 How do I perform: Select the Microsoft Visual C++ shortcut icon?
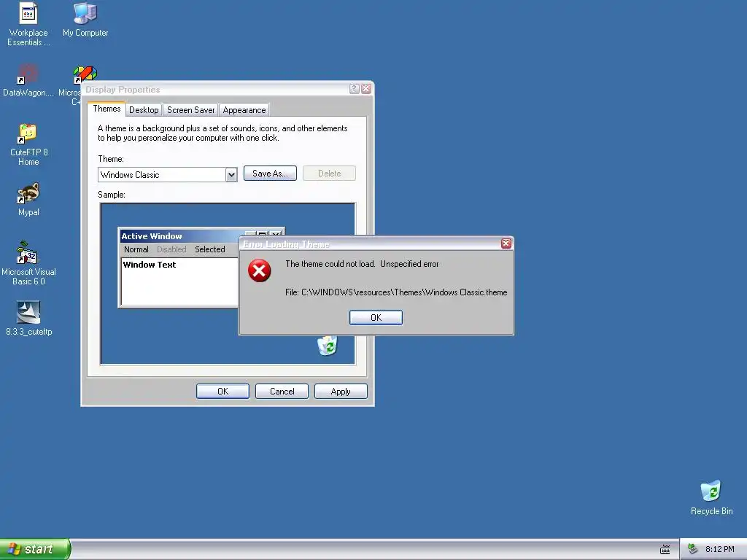coord(84,76)
